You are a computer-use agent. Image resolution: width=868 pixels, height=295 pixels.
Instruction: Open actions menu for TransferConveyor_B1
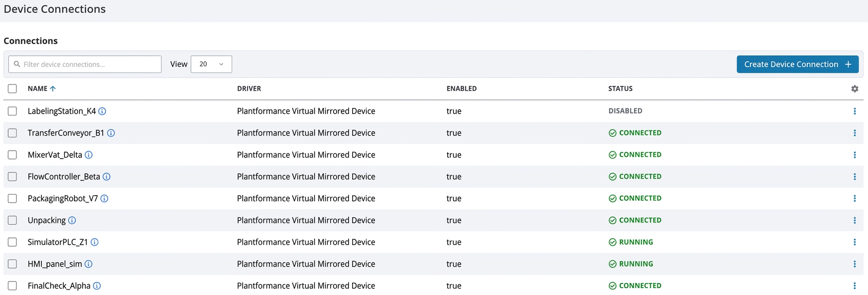click(x=855, y=133)
